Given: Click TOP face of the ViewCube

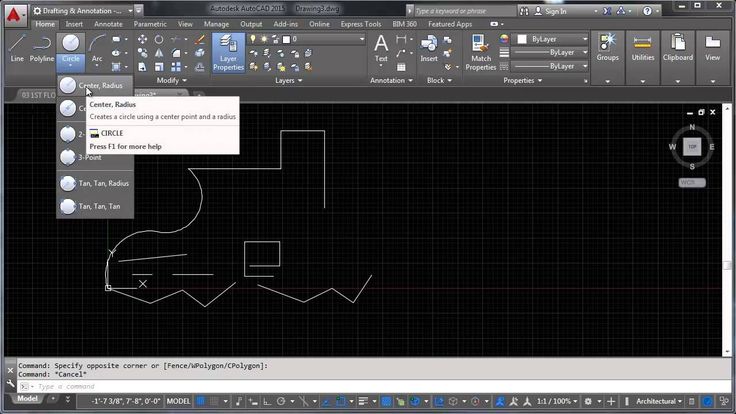Looking at the screenshot, I should coord(692,146).
